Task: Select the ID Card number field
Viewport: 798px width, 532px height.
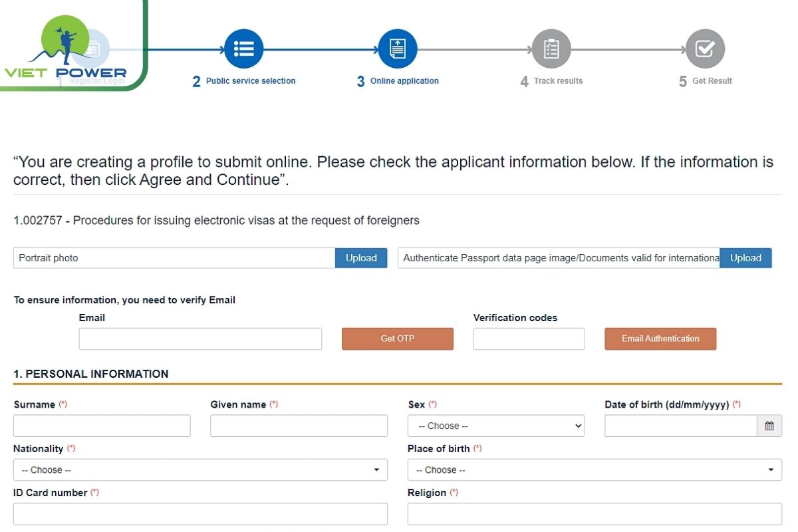Action: point(199,513)
